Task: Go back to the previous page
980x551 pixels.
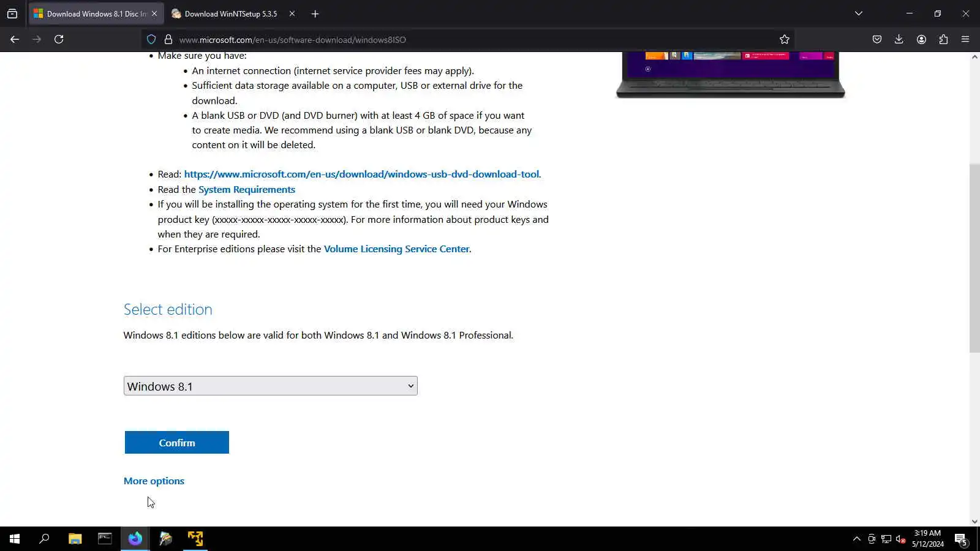Action: point(15,39)
